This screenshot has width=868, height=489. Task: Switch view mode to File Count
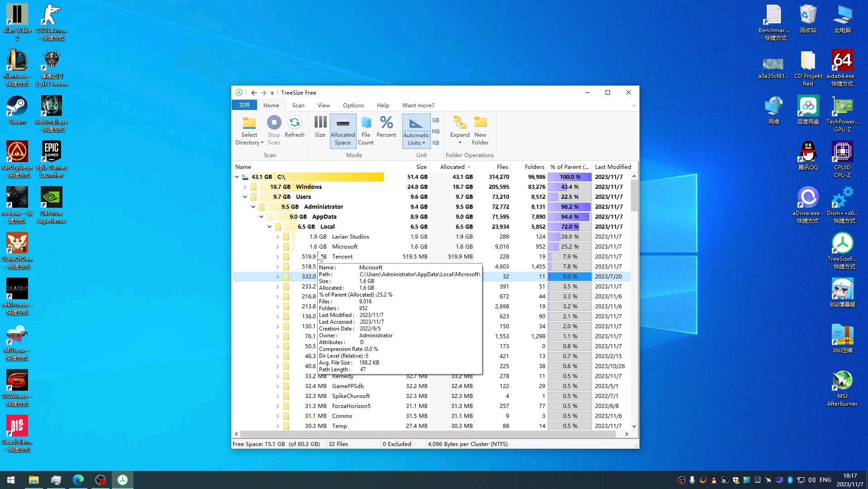[x=366, y=131]
